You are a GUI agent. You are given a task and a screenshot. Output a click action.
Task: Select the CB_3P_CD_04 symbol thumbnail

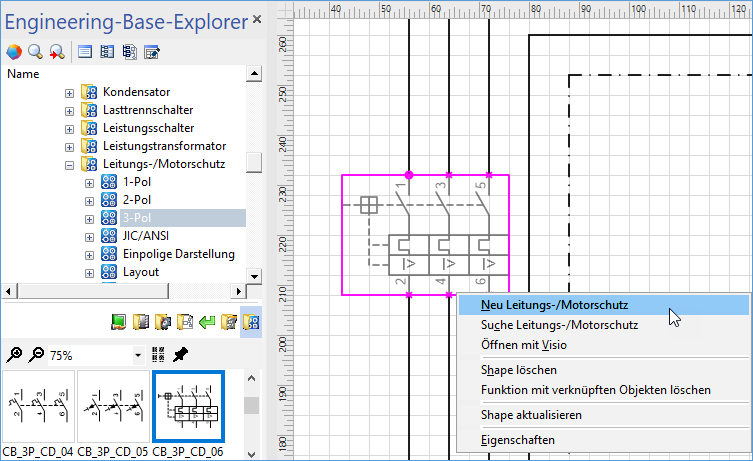pos(35,407)
